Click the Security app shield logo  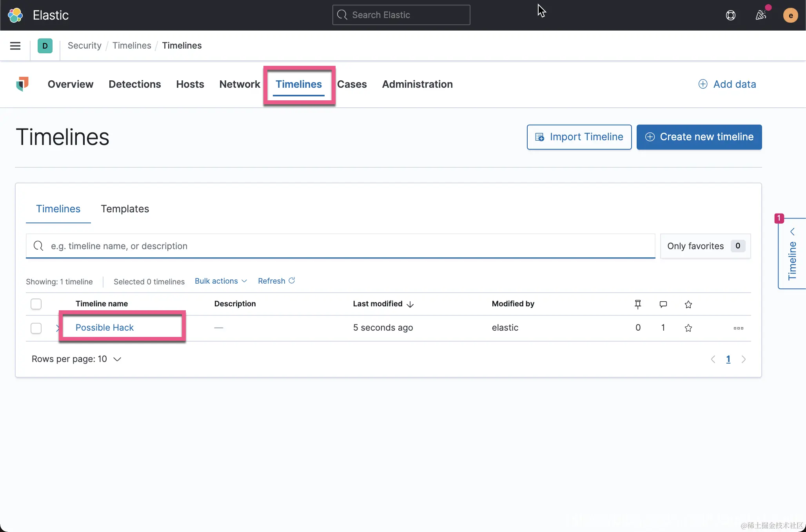[x=23, y=84]
